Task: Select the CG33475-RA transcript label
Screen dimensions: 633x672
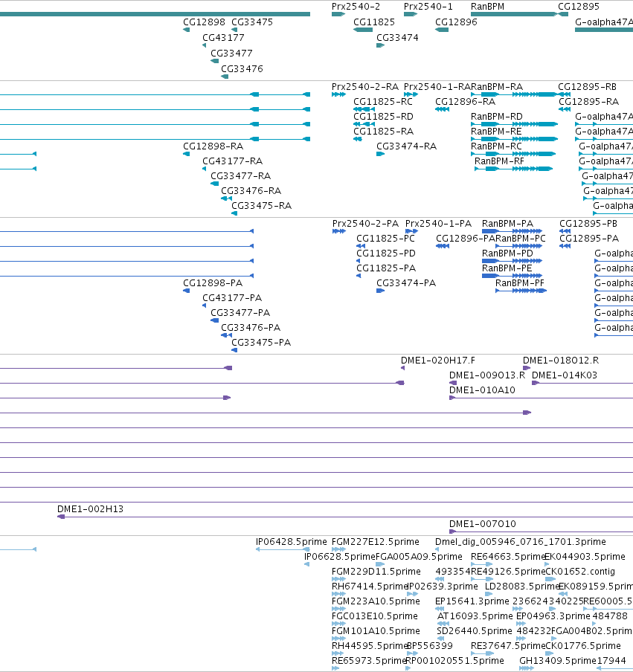Action: pyautogui.click(x=261, y=206)
